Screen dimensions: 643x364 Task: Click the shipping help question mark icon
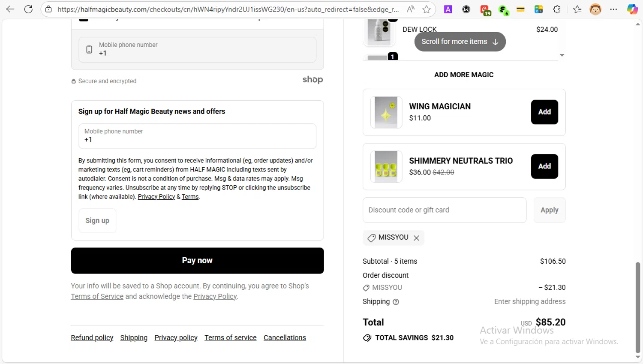tap(396, 302)
